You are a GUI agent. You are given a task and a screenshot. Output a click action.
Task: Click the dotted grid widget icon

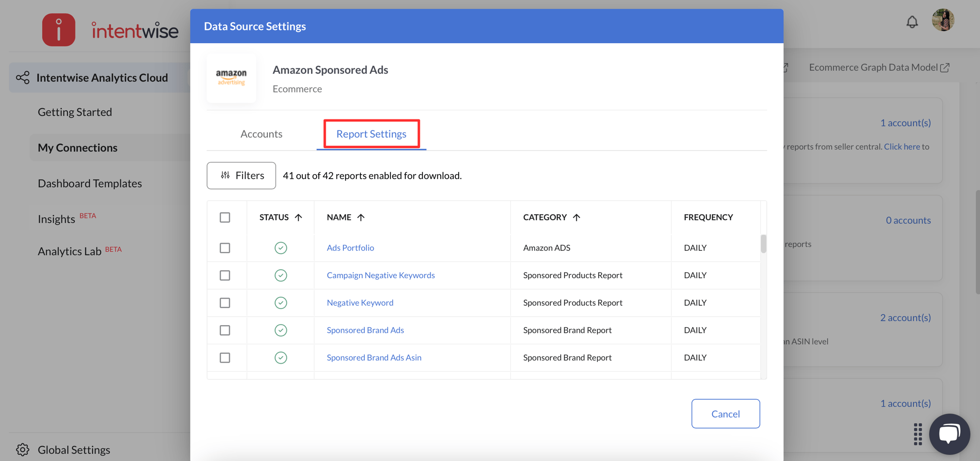[x=917, y=433]
